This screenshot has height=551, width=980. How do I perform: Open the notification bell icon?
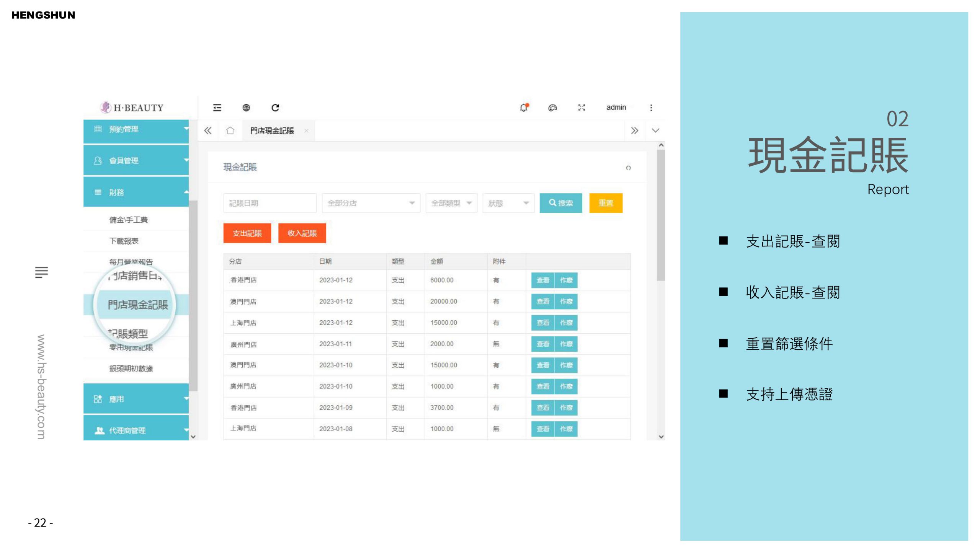pos(524,108)
